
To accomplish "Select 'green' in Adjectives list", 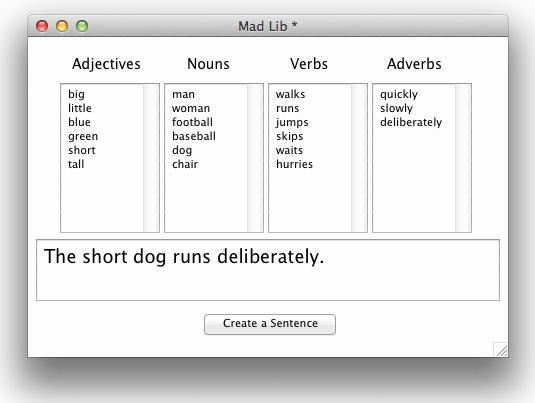I will click(x=83, y=136).
